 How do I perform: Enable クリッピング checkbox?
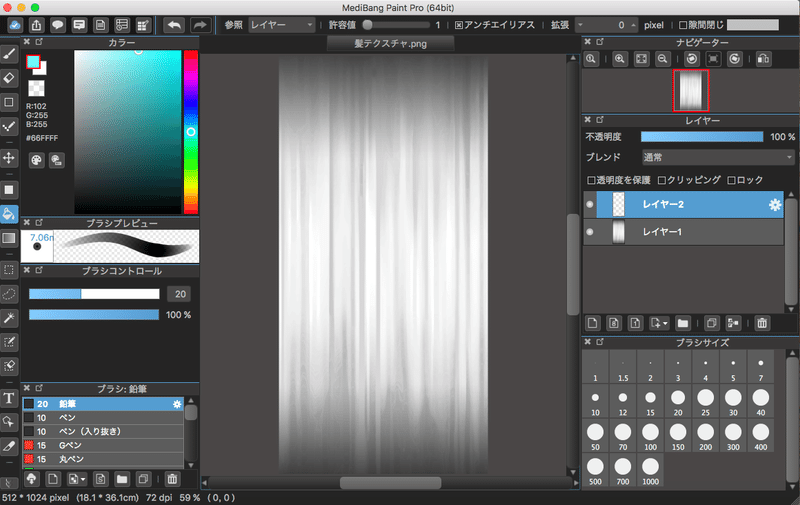662,180
